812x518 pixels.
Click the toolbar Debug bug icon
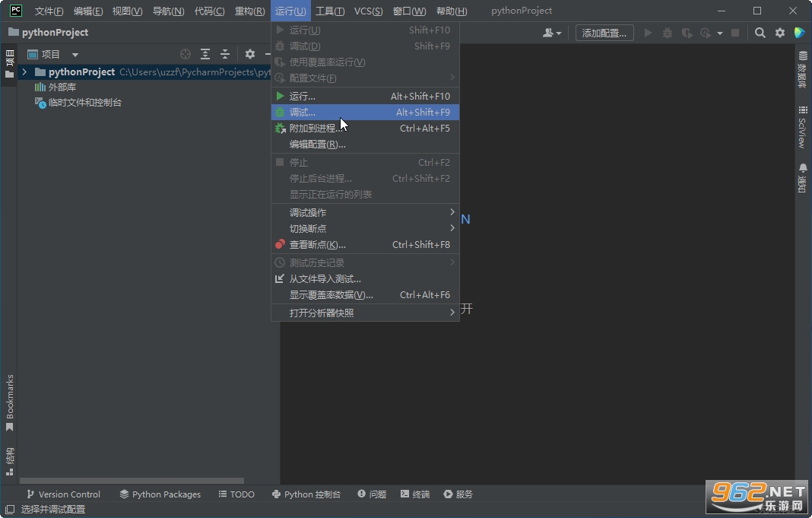[x=668, y=33]
